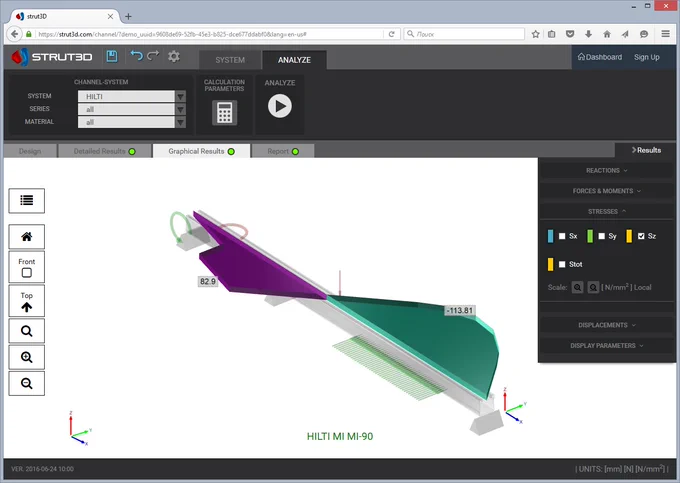This screenshot has height=483, width=680.
Task: Open the browser home page icon
Action: [607, 34]
